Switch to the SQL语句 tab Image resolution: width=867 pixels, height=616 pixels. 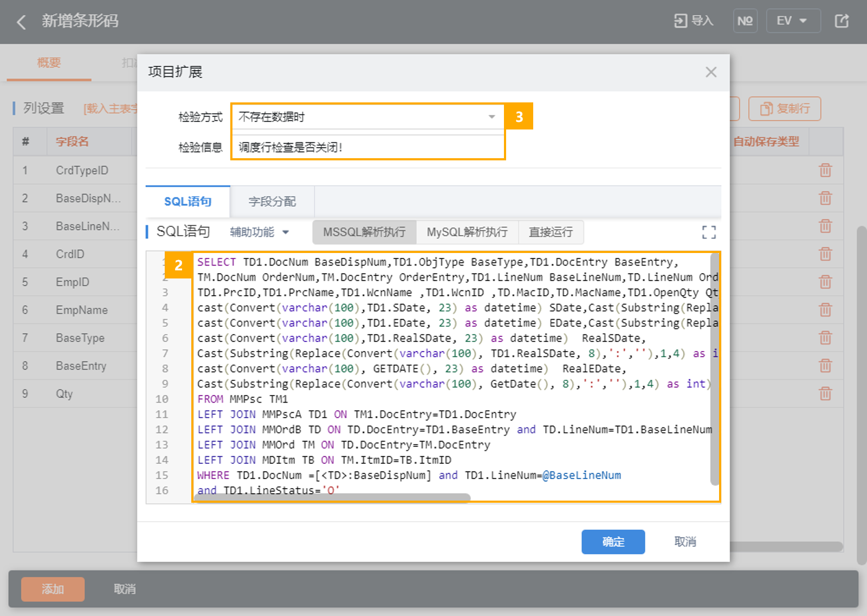[x=187, y=202]
